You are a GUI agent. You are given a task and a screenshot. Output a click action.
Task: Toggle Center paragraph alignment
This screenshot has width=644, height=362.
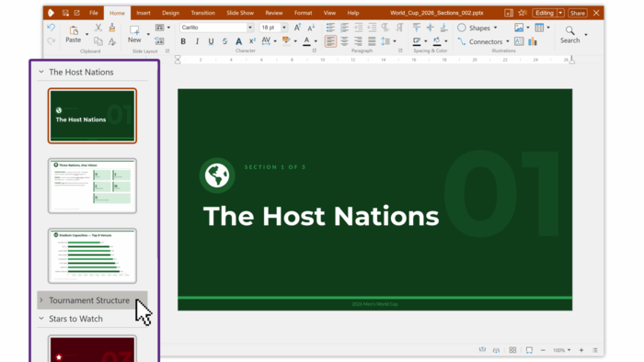point(344,41)
